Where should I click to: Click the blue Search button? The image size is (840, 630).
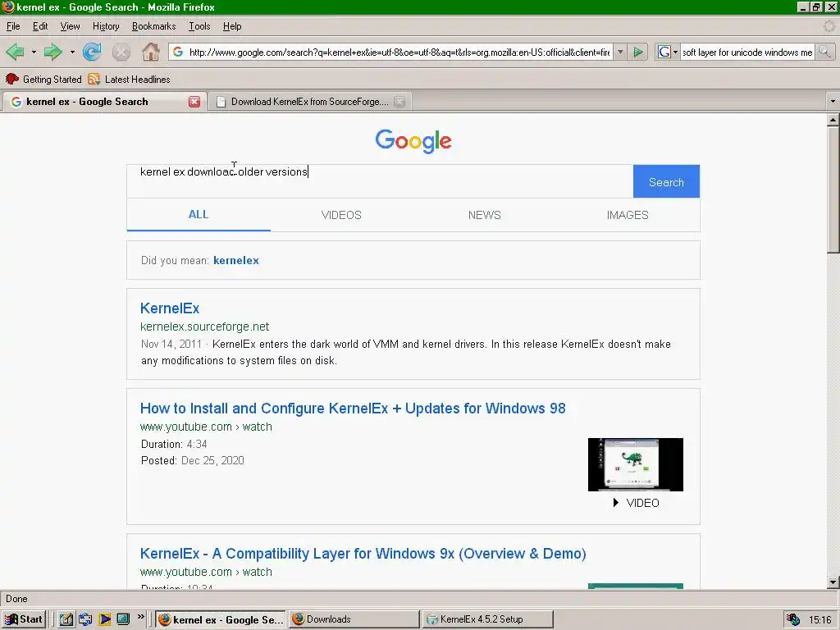click(666, 181)
